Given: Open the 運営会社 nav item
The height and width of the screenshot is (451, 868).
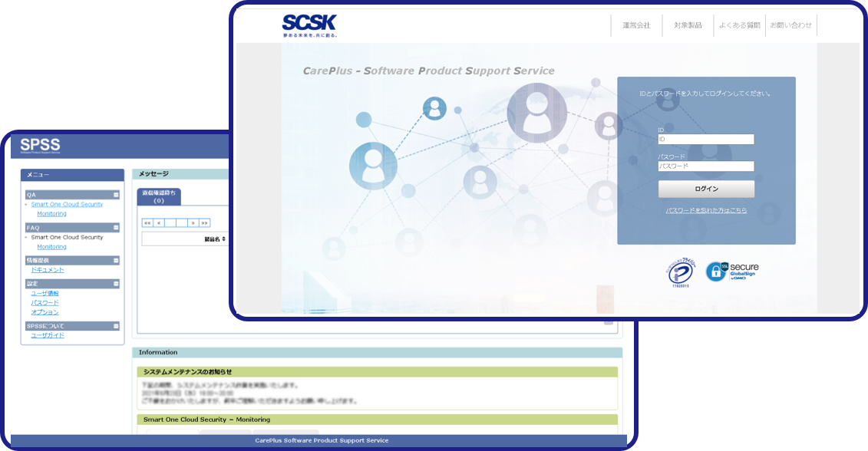Looking at the screenshot, I should click(x=636, y=25).
